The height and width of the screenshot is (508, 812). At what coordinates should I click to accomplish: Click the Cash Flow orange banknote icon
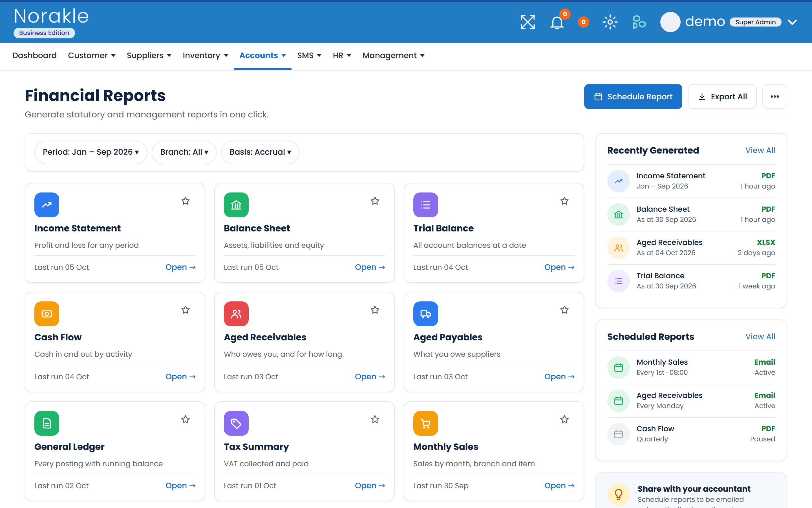pos(47,314)
